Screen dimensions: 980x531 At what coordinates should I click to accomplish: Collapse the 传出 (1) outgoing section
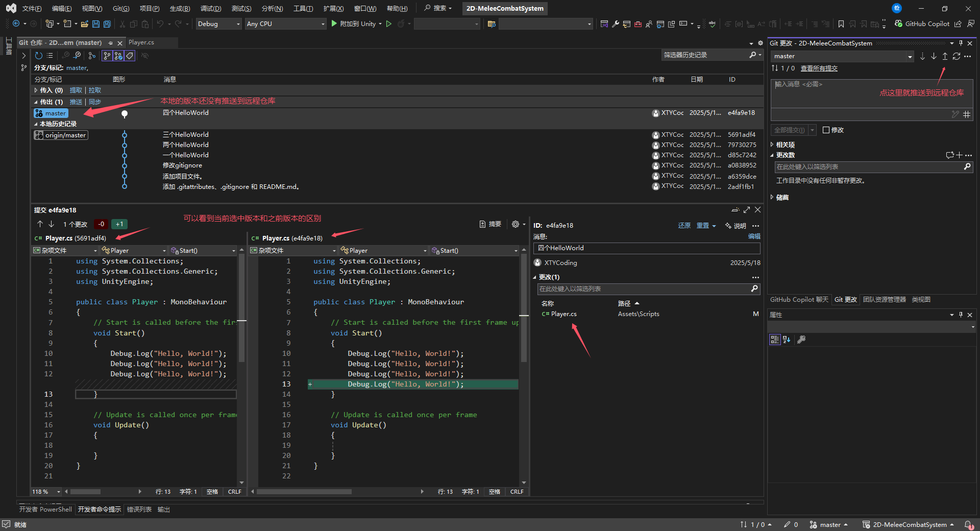[36, 102]
